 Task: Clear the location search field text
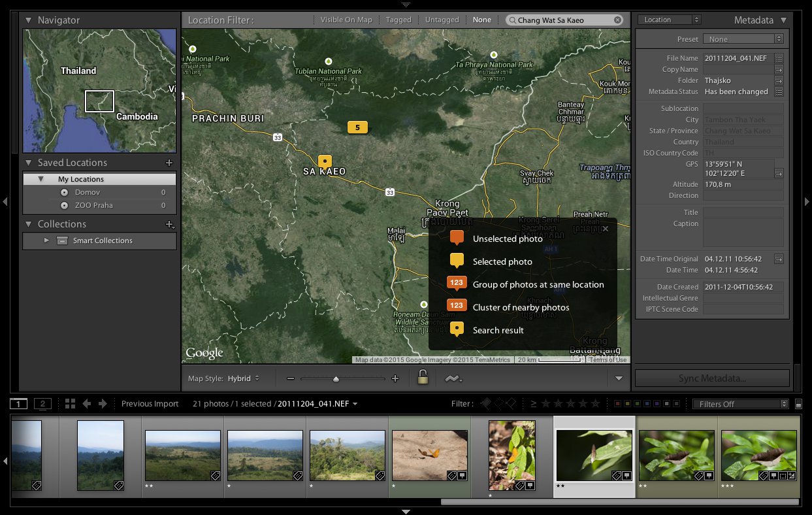pos(617,20)
